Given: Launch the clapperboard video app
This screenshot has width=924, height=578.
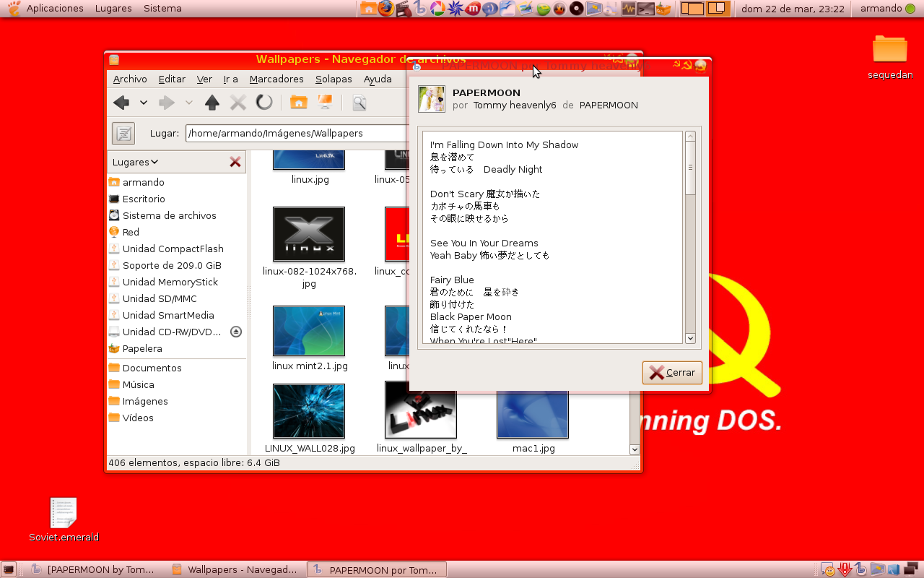Looking at the screenshot, I should pos(404,9).
